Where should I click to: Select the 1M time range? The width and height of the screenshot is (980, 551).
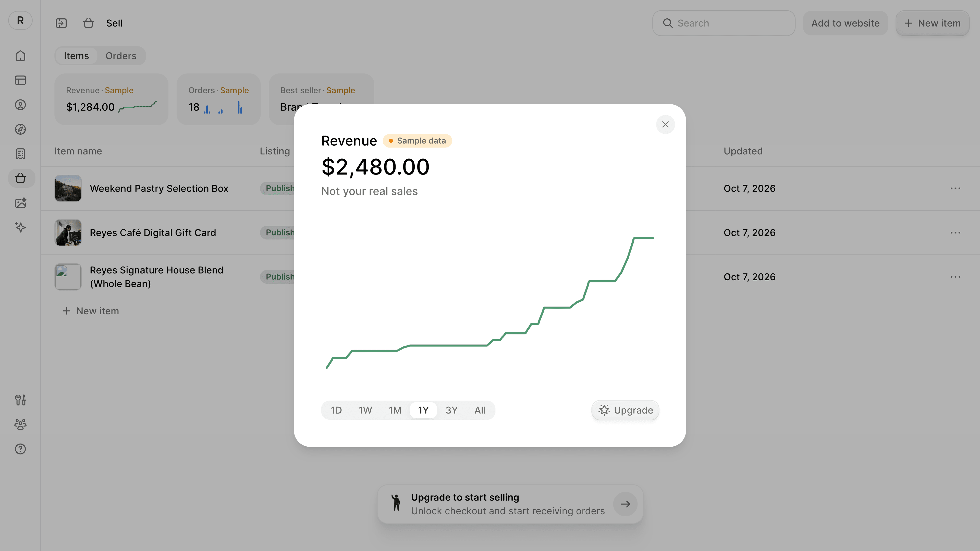(x=395, y=410)
